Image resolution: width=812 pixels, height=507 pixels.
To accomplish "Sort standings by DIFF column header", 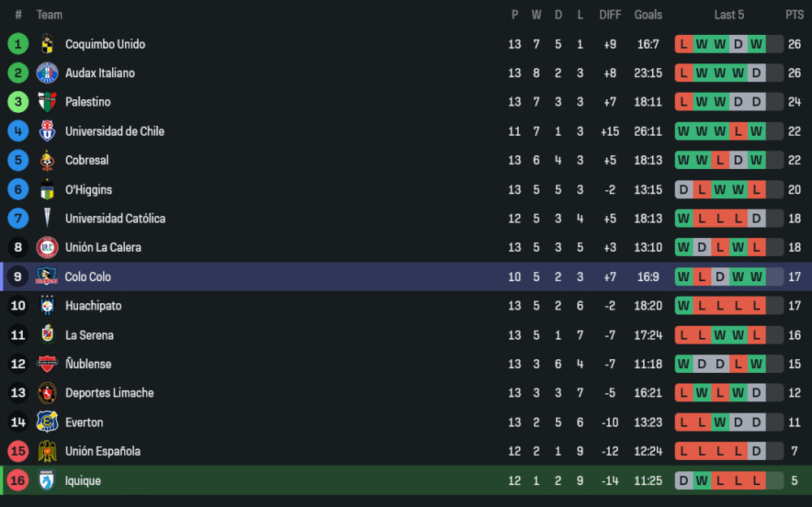I will pos(610,15).
